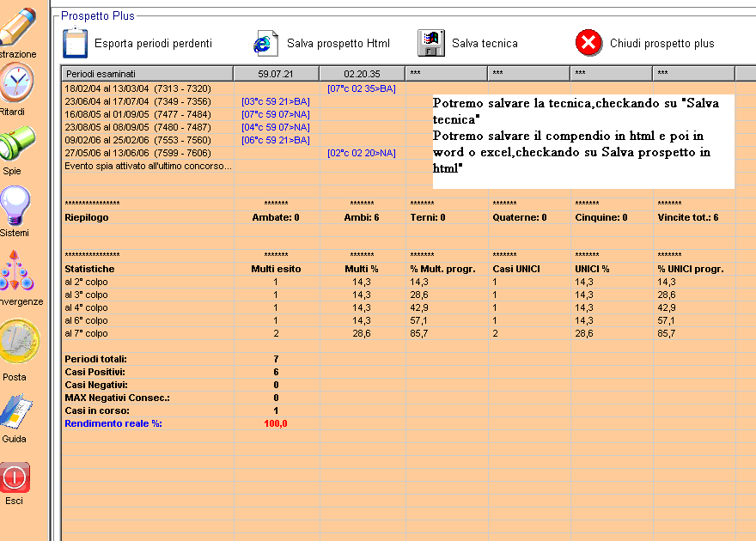Click result [06°c 59 21>BA]

(276, 140)
